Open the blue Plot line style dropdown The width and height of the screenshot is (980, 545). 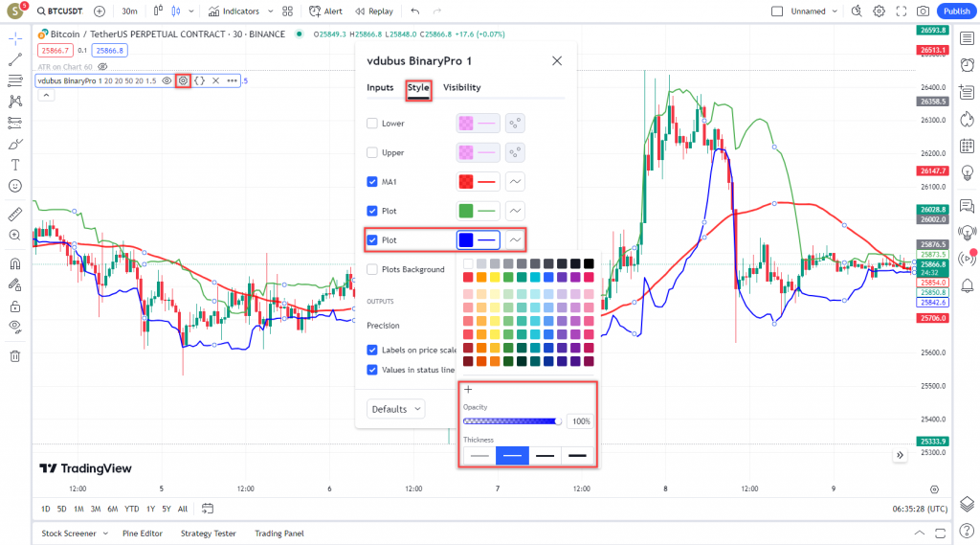(x=515, y=240)
